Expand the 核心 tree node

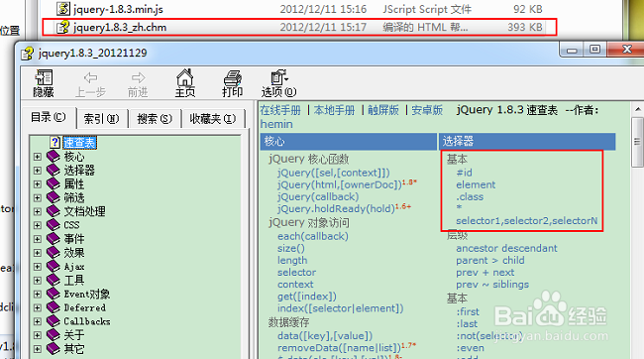(38, 157)
